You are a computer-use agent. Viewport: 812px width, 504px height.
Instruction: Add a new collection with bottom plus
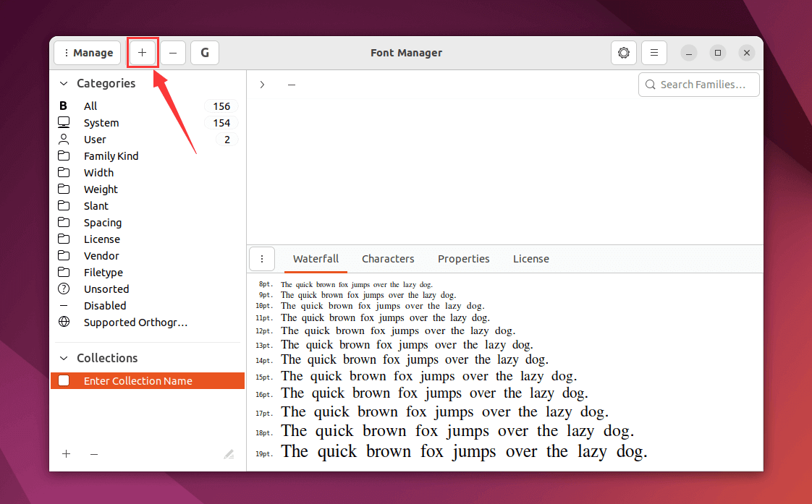(67, 454)
